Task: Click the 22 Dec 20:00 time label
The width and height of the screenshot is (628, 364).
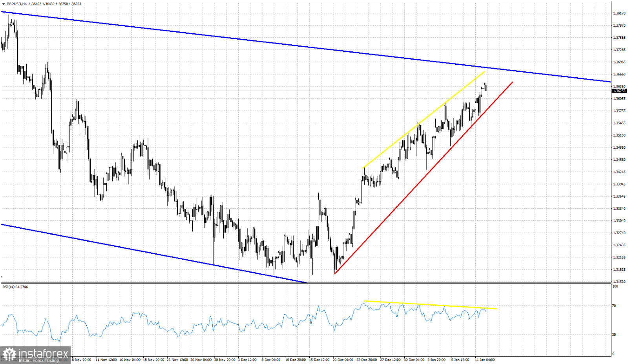Action: click(367, 360)
